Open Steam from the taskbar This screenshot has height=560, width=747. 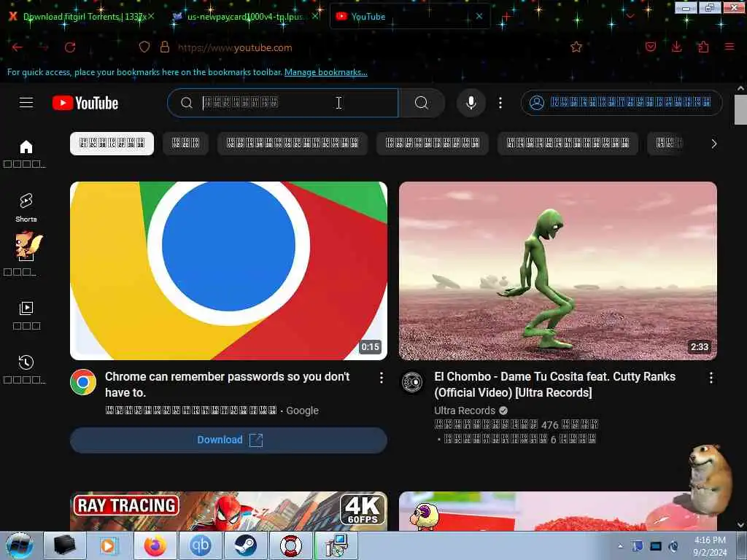245,545
